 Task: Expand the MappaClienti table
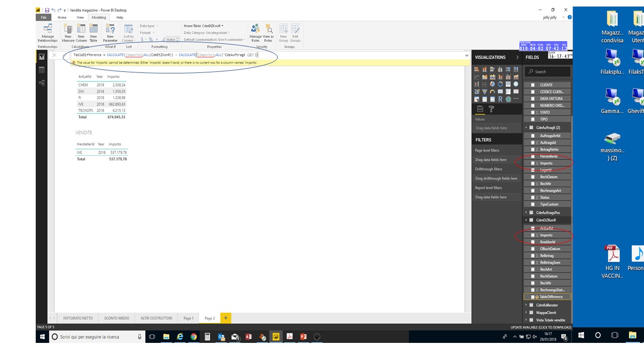tap(526, 312)
